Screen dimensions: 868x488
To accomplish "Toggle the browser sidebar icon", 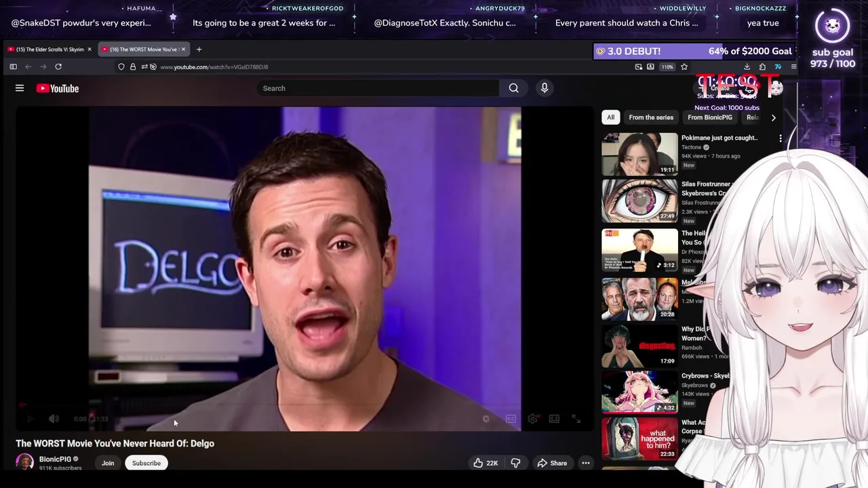I will coord(13,66).
